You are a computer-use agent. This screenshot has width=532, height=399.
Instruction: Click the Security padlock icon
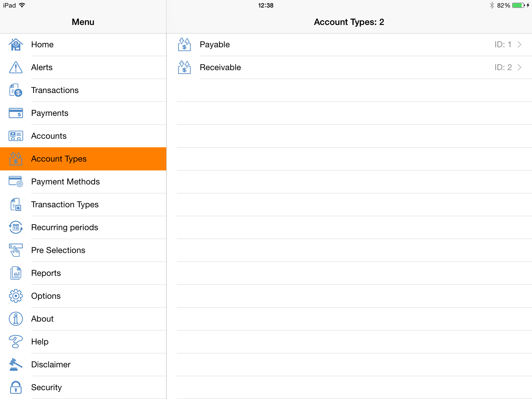[16, 387]
